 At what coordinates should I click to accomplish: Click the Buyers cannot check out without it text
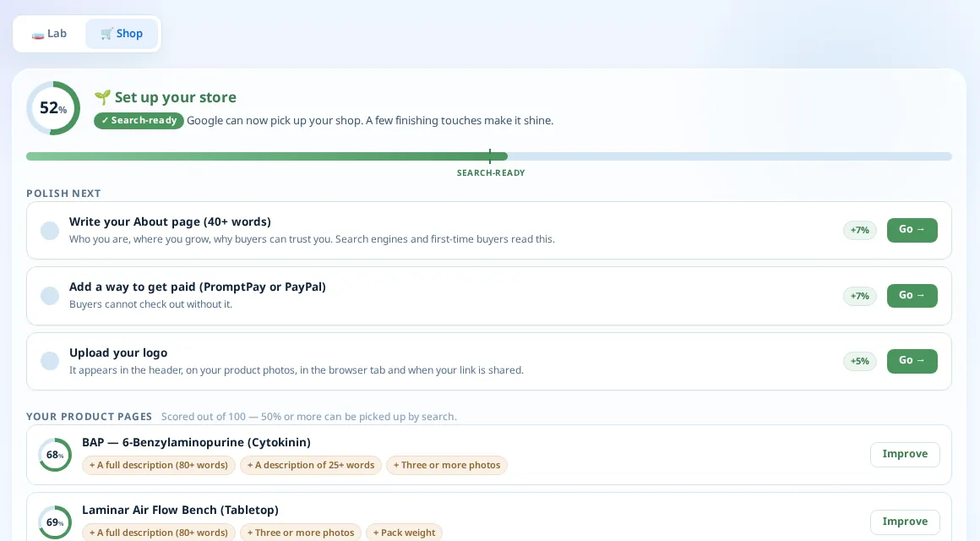pos(150,304)
